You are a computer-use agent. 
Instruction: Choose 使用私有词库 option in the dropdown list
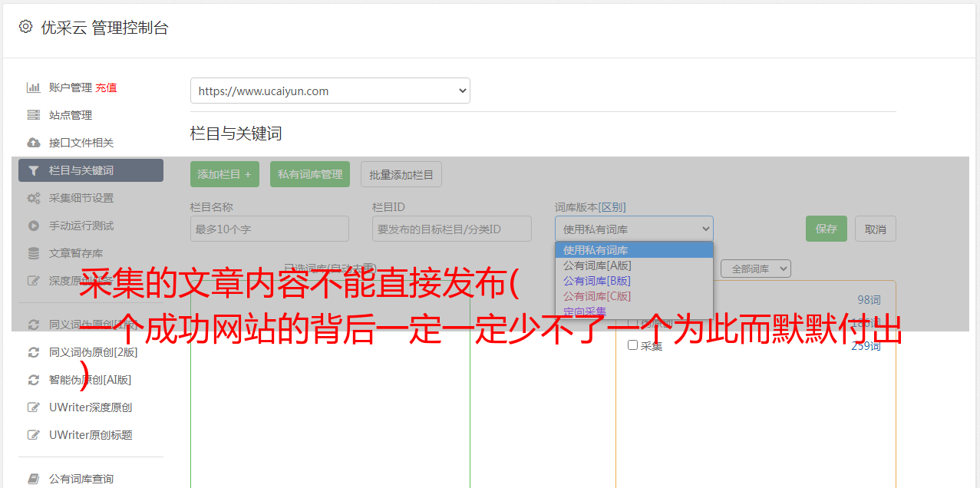pyautogui.click(x=634, y=250)
